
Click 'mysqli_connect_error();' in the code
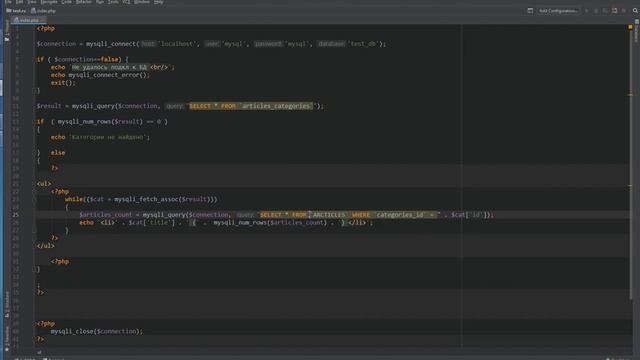pyautogui.click(x=109, y=75)
